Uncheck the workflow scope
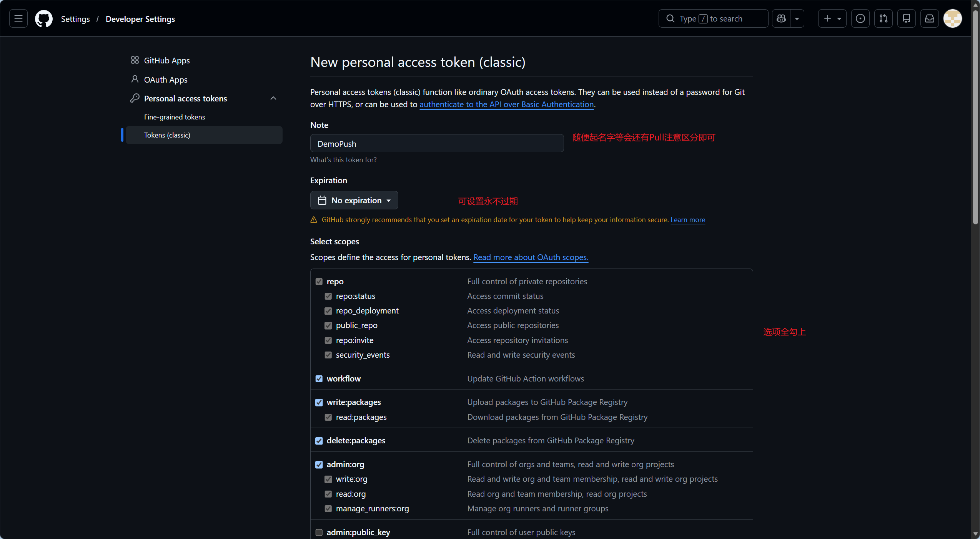 point(319,379)
